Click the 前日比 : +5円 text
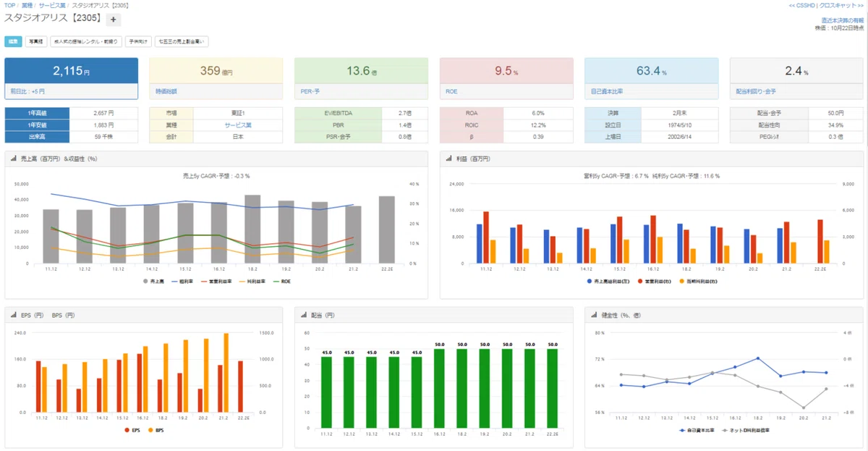This screenshot has width=868, height=451. 27,92
